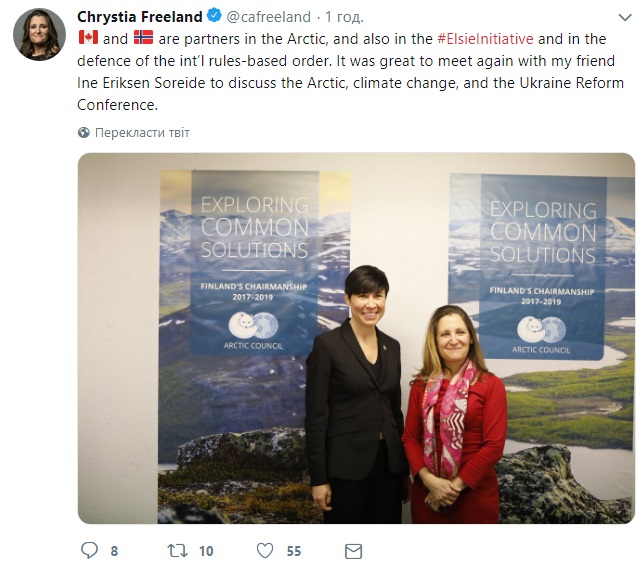The width and height of the screenshot is (642, 568).
Task: Retweet using the arrows icon
Action: 177,551
